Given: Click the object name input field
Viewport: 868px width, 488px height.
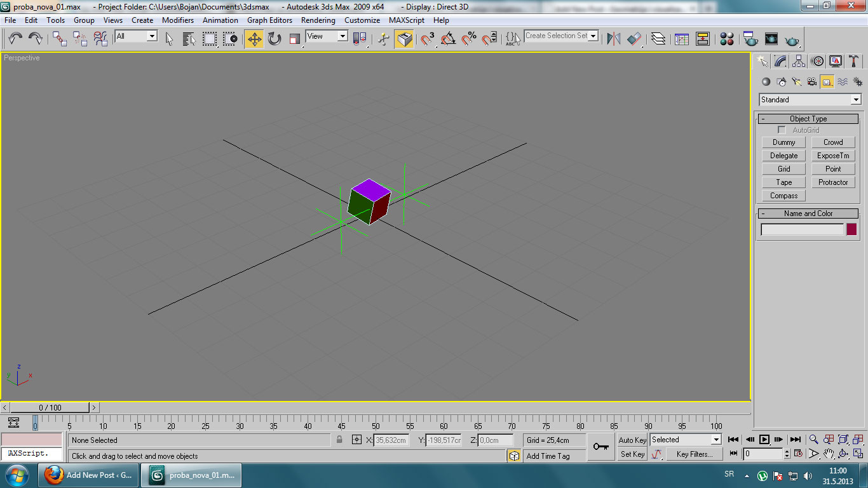Looking at the screenshot, I should click(x=802, y=229).
